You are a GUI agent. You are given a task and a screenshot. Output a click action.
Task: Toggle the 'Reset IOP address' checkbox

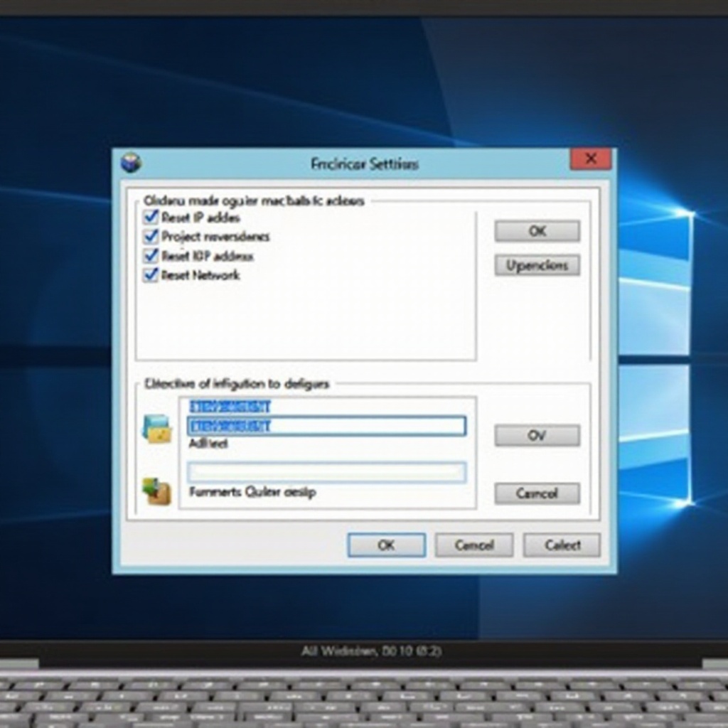(151, 256)
